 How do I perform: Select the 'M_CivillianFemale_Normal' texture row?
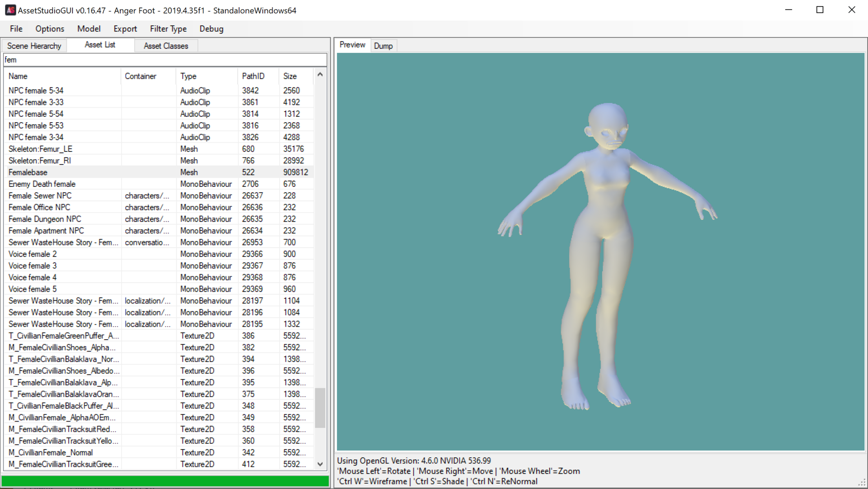pos(159,453)
